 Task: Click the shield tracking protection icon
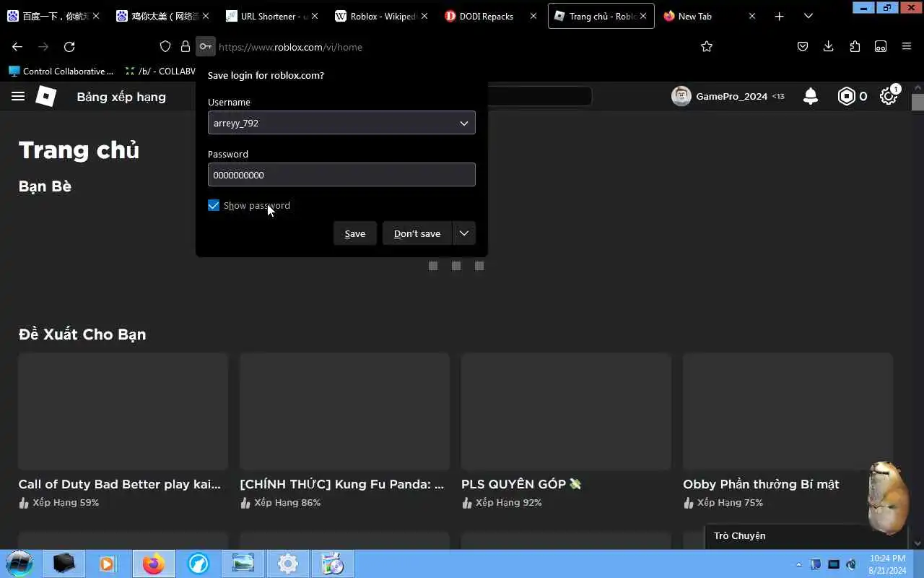[165, 46]
